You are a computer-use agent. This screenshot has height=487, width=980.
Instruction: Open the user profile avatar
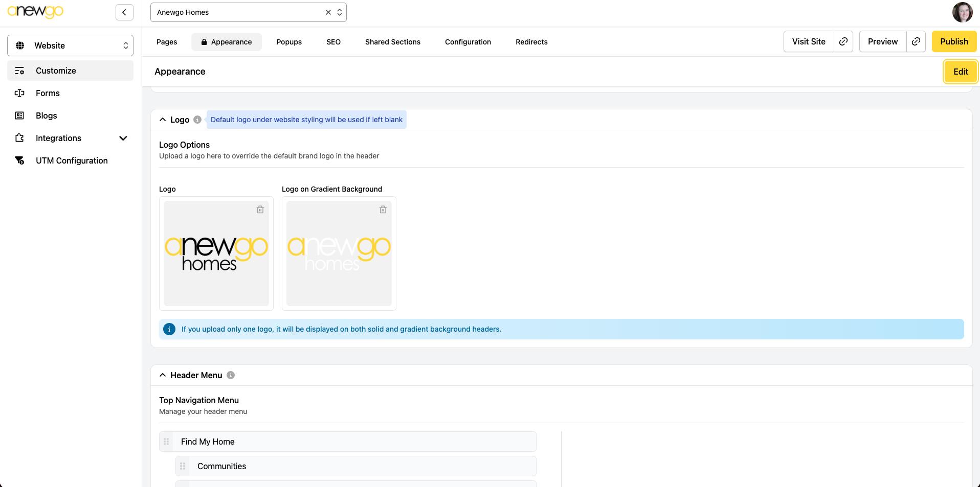pyautogui.click(x=962, y=12)
